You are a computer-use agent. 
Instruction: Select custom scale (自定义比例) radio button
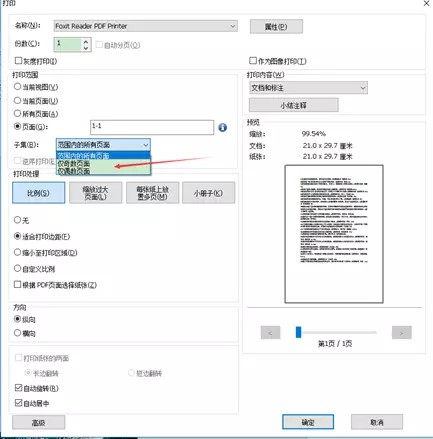tap(17, 268)
